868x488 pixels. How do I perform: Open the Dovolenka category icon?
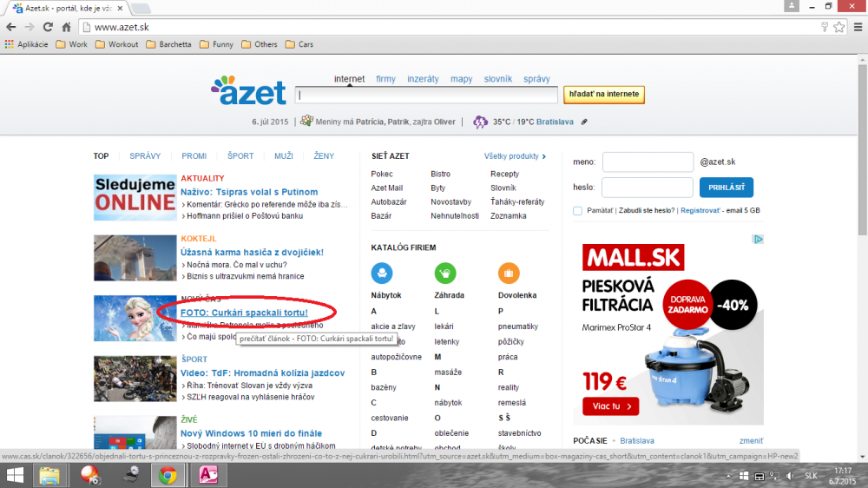tap(509, 273)
